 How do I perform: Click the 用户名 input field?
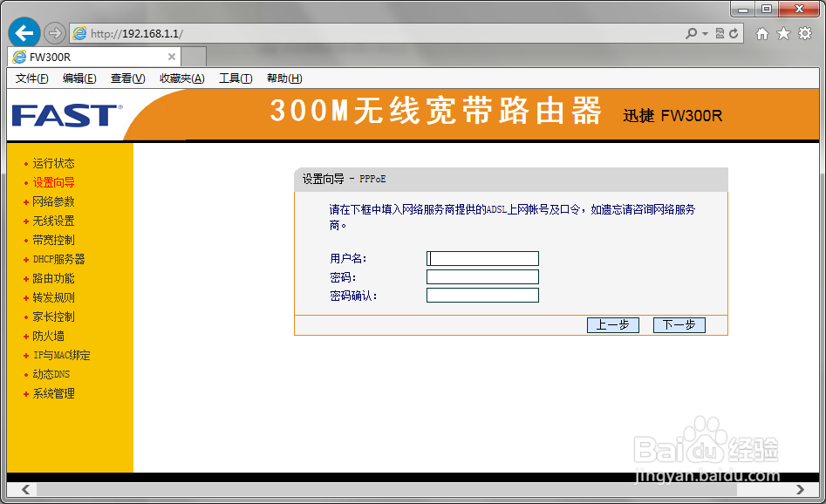click(482, 259)
